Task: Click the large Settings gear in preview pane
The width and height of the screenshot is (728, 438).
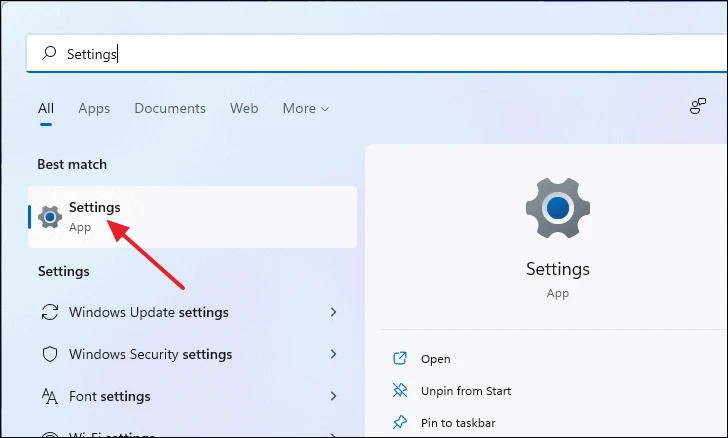Action: click(x=558, y=208)
